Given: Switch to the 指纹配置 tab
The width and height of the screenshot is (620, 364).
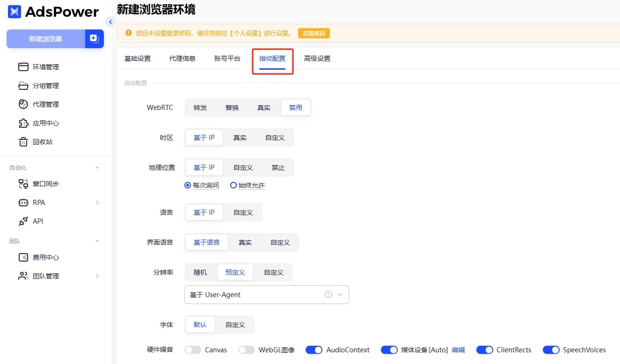Looking at the screenshot, I should (272, 58).
